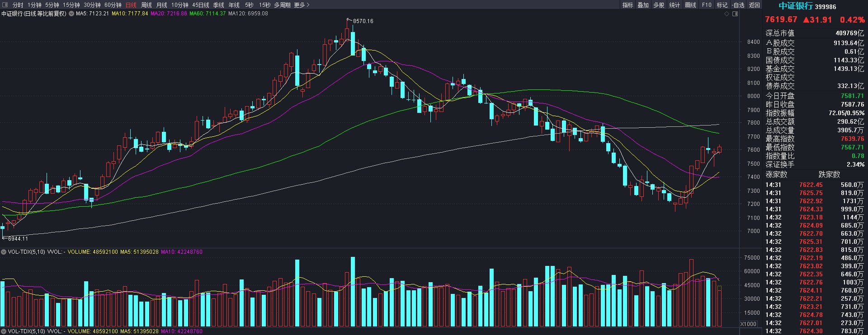
Task: Switch to the 周线 weekly tab
Action: point(146,5)
